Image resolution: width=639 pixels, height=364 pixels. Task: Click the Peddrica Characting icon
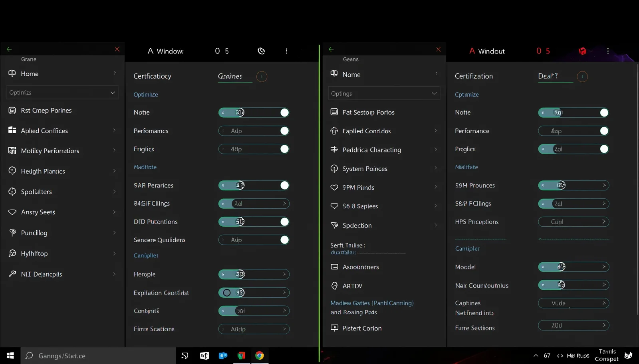tap(334, 149)
